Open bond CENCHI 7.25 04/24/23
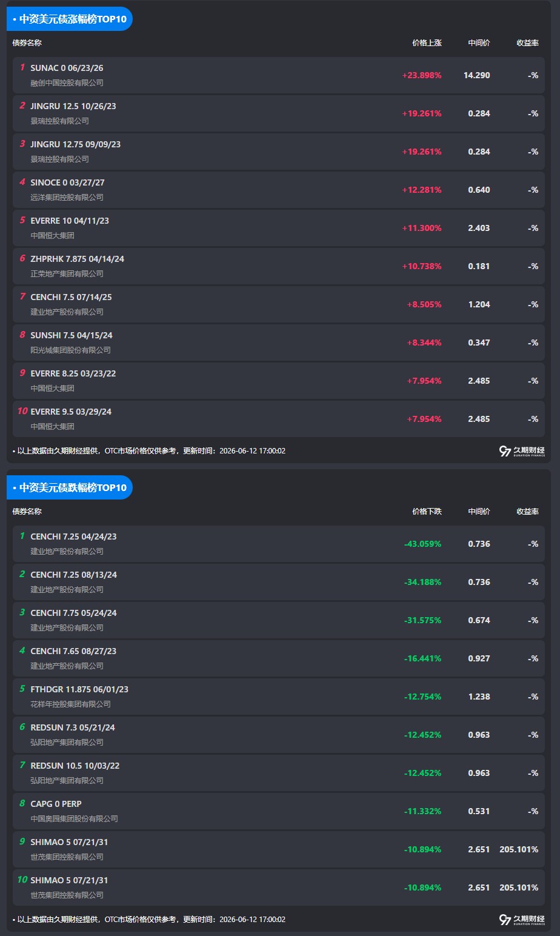This screenshot has width=560, height=936. (74, 537)
